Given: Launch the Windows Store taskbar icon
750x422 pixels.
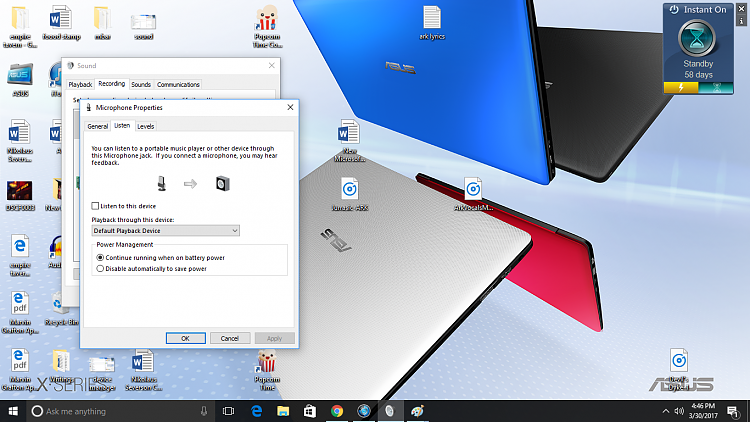Looking at the screenshot, I should coord(310,411).
